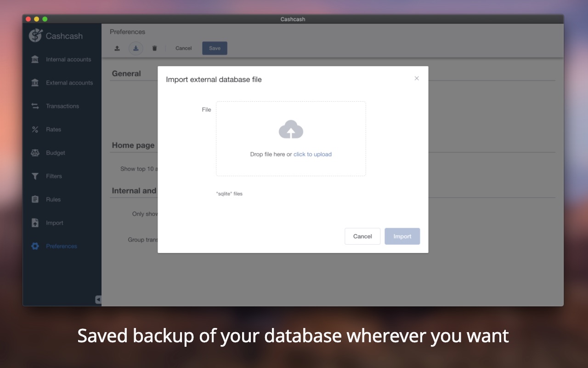This screenshot has height=368, width=588.
Task: Click the cloud upload icon in drop zone
Action: [291, 129]
